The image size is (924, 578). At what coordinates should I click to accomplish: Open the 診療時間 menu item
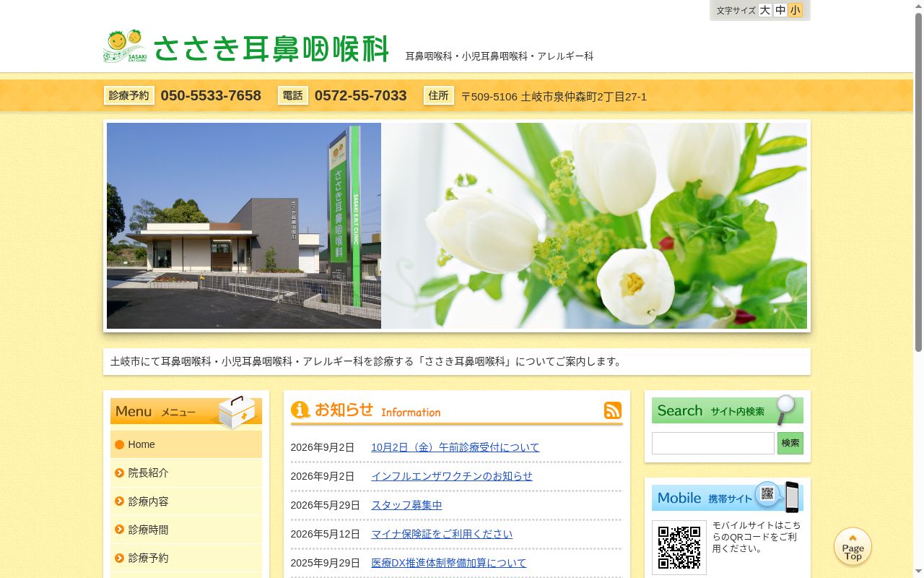click(x=186, y=530)
